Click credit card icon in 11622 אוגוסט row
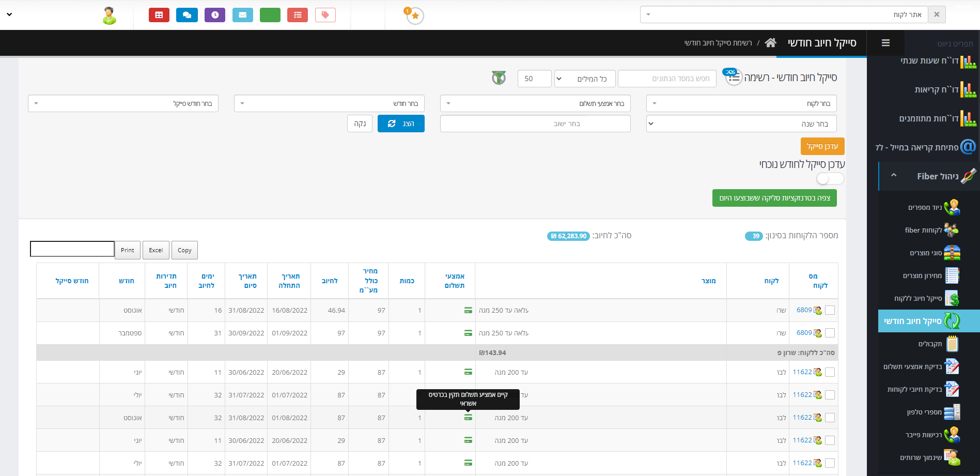This screenshot has width=980, height=476. 468,418
